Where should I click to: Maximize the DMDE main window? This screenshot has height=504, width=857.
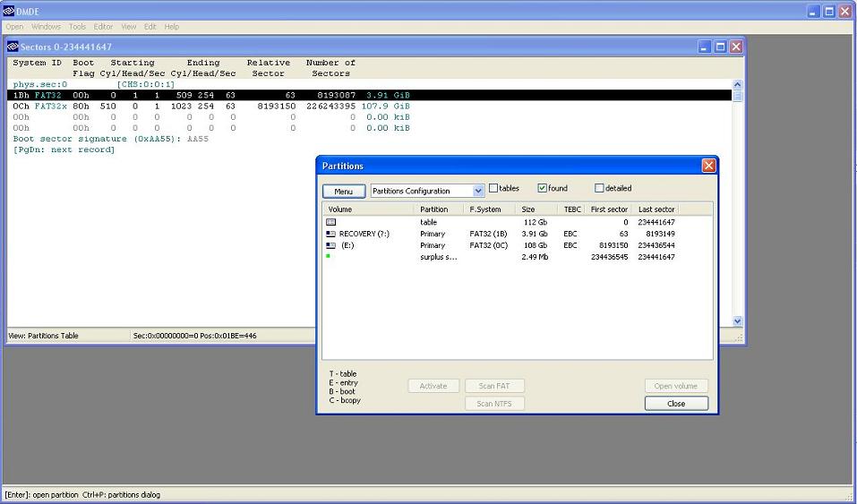pyautogui.click(x=829, y=11)
